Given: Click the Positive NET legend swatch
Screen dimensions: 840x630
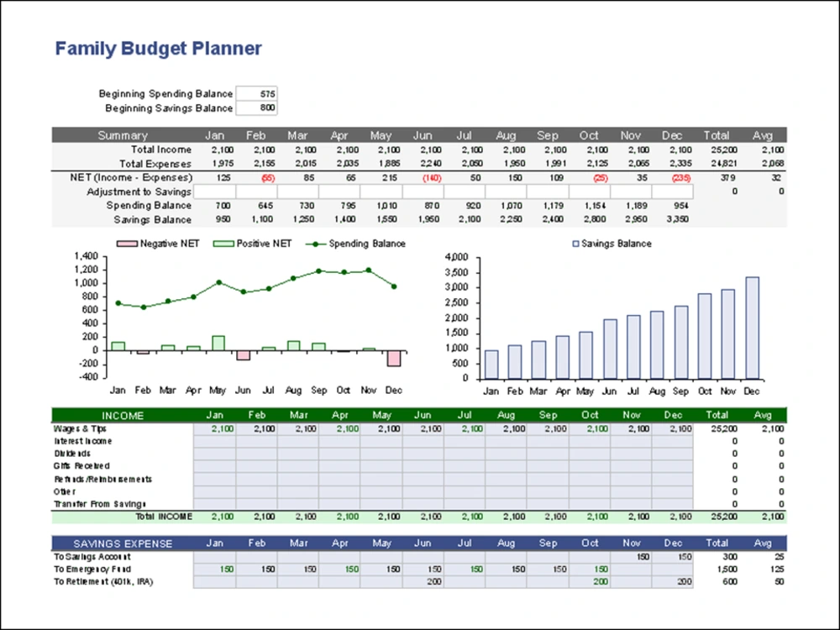Looking at the screenshot, I should (x=223, y=244).
